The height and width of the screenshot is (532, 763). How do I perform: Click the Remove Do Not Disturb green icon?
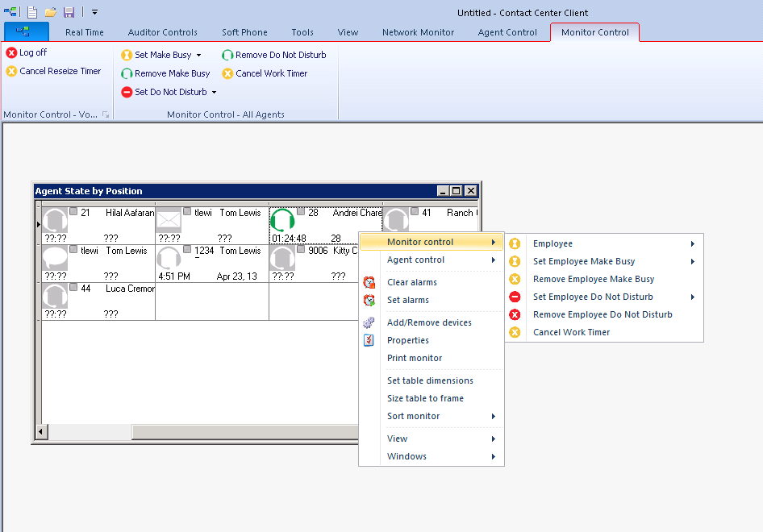tap(228, 54)
